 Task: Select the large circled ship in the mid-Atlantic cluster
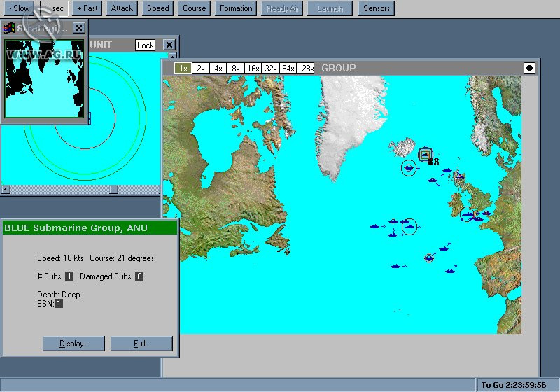[x=409, y=226]
